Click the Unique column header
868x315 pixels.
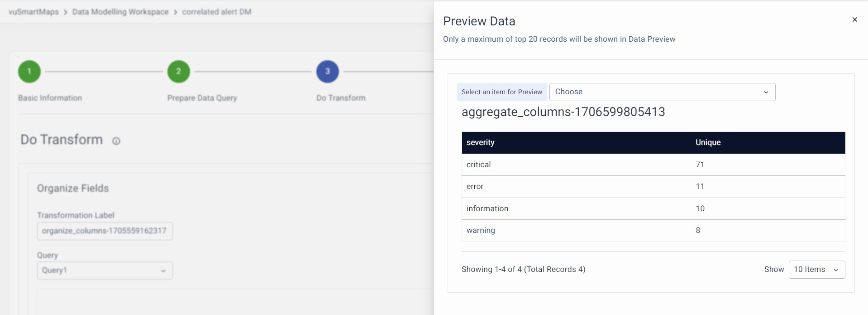[x=708, y=143]
